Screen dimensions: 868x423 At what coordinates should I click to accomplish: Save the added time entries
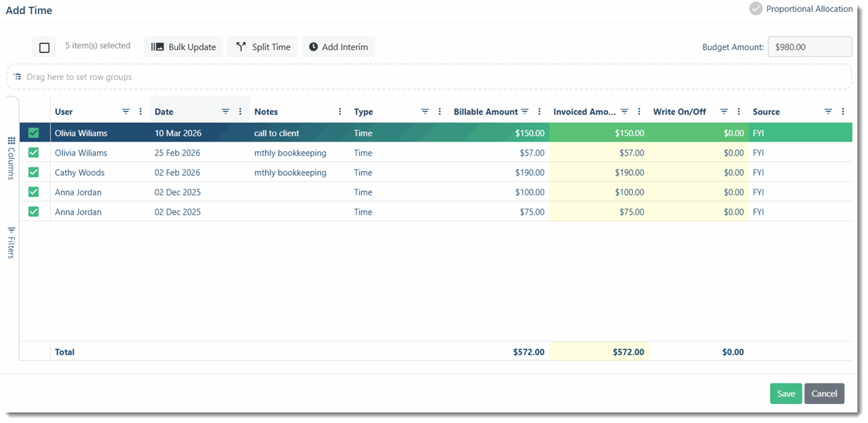786,393
